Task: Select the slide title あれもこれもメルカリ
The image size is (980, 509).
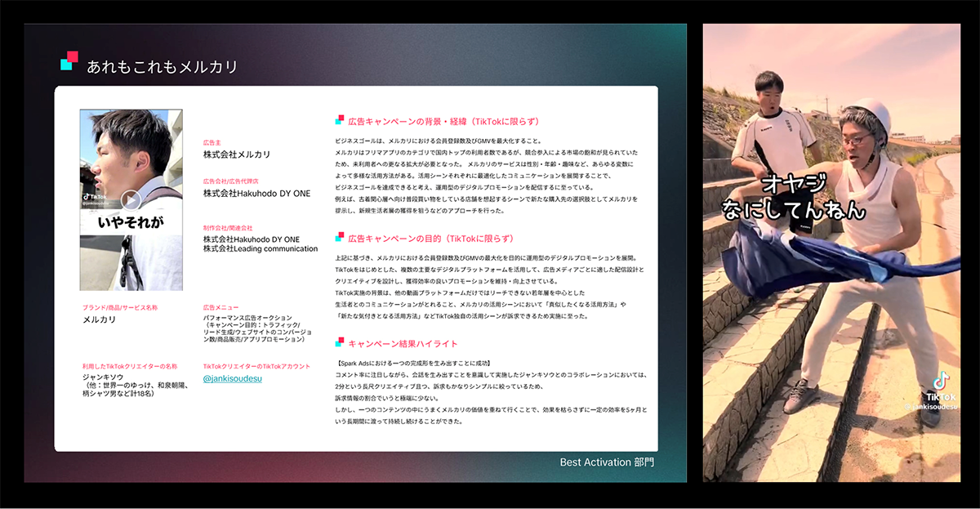Action: pyautogui.click(x=163, y=67)
